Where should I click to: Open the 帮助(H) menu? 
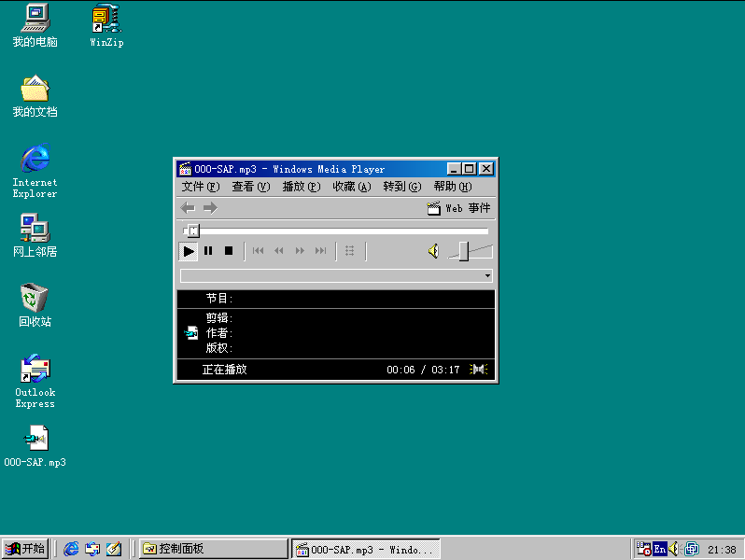point(452,187)
